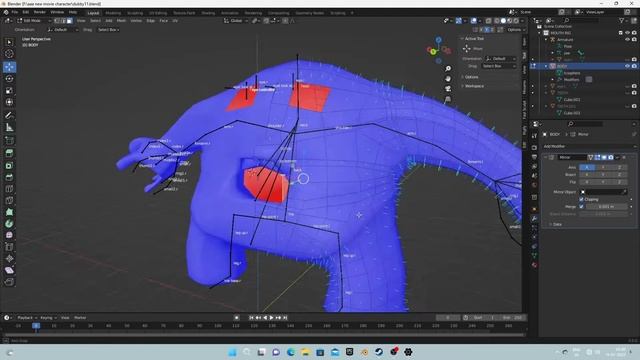Viewport: 640px width, 360px height.
Task: Open the Modifiers wrench properties tab
Action: (x=534, y=218)
